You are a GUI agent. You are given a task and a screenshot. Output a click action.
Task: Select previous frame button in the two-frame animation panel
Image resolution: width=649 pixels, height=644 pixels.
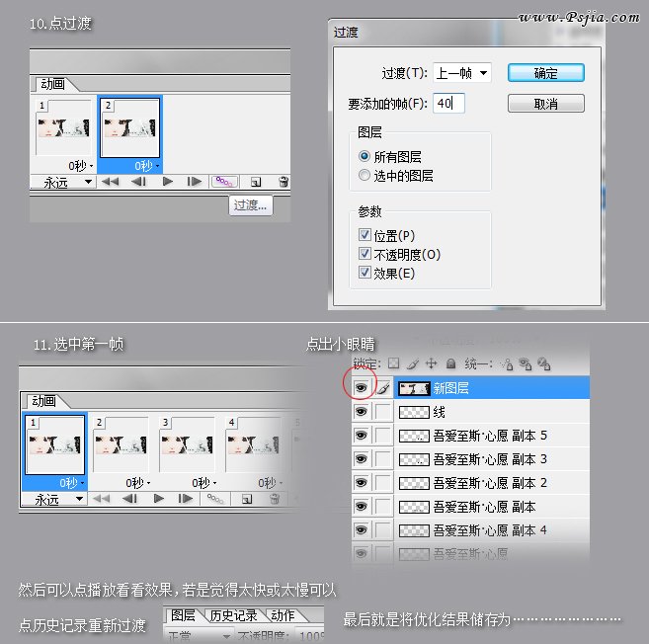pos(138,182)
